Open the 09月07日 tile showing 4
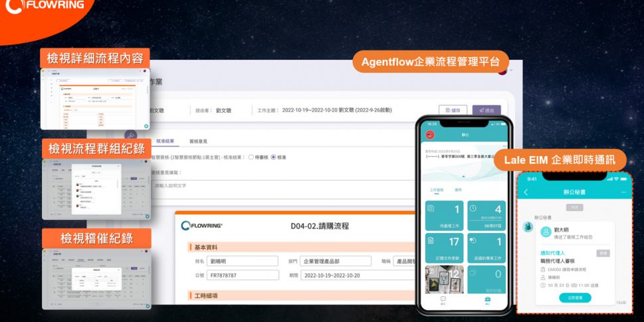 (486, 216)
